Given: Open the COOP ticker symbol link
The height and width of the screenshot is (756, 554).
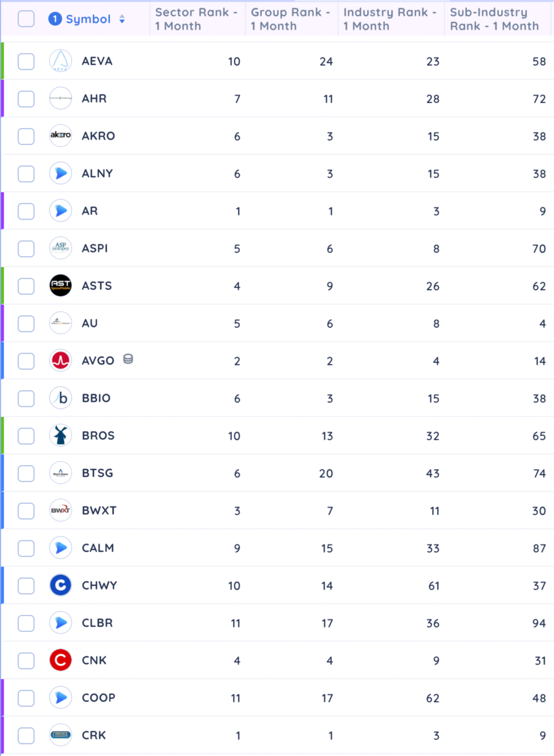Looking at the screenshot, I should coord(98,698).
